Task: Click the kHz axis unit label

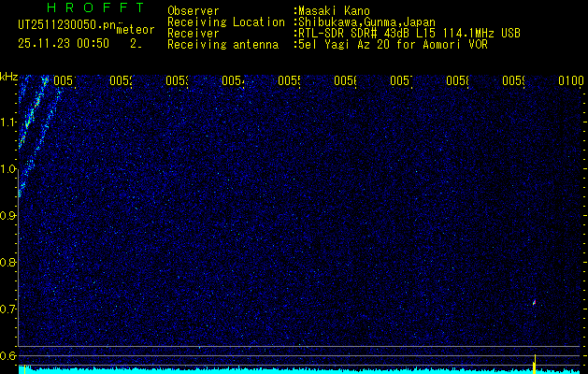Action: 8,77
